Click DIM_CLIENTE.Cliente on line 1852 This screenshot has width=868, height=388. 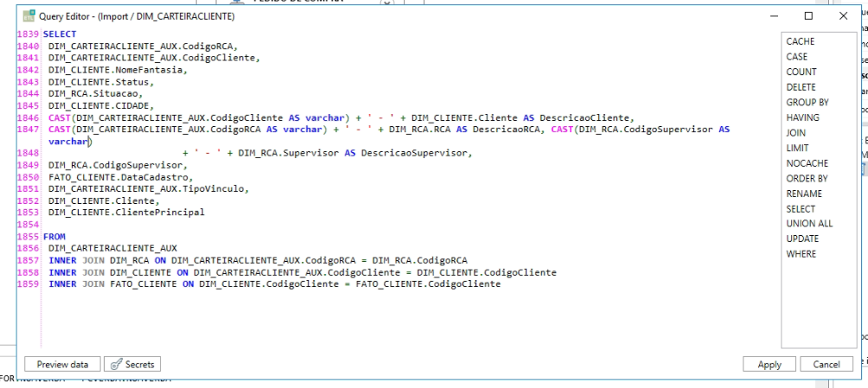[104, 201]
